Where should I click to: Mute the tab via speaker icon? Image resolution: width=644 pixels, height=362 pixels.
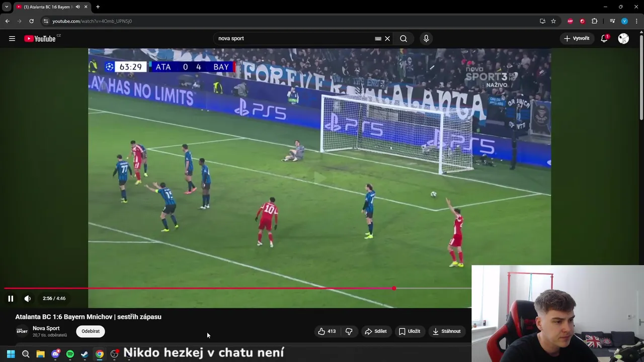click(77, 7)
